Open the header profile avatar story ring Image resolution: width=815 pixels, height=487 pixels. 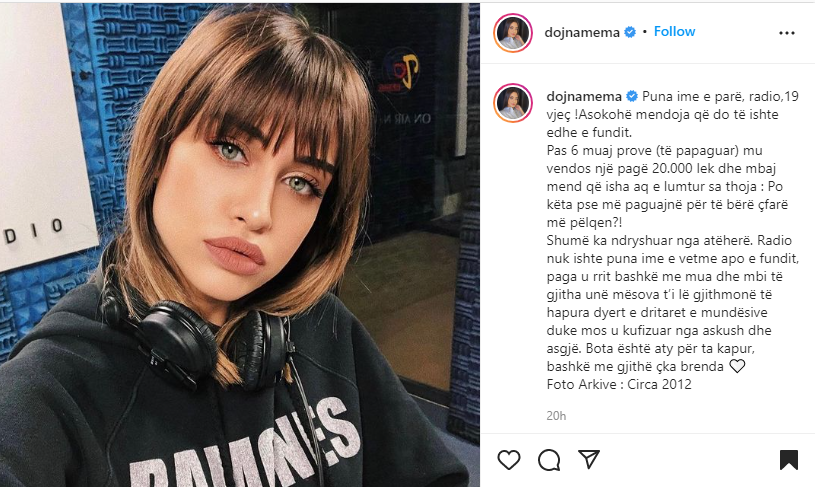513,33
